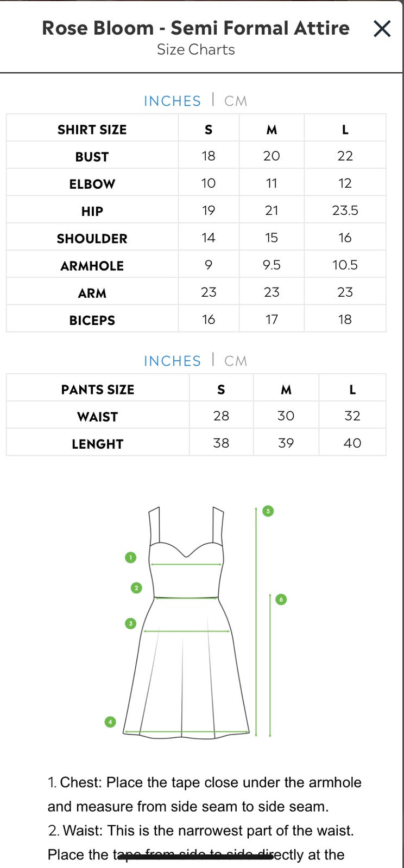Click green marker number 3 near hip

click(x=130, y=623)
